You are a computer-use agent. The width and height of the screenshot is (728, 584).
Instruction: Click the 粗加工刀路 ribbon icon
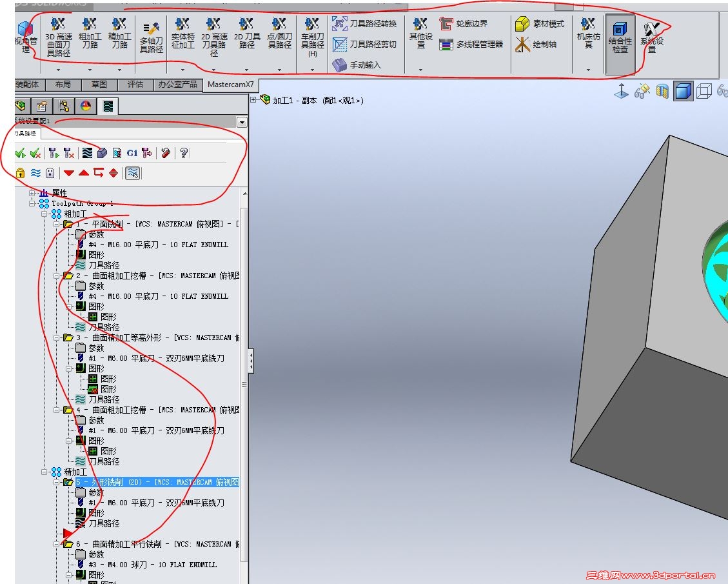coord(90,34)
